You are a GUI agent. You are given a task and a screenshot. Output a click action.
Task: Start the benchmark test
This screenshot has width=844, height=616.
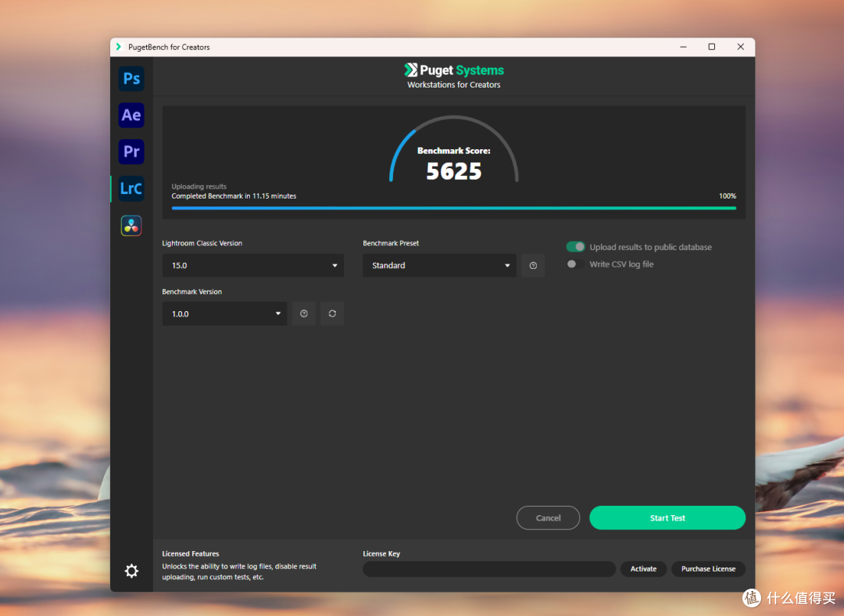667,518
